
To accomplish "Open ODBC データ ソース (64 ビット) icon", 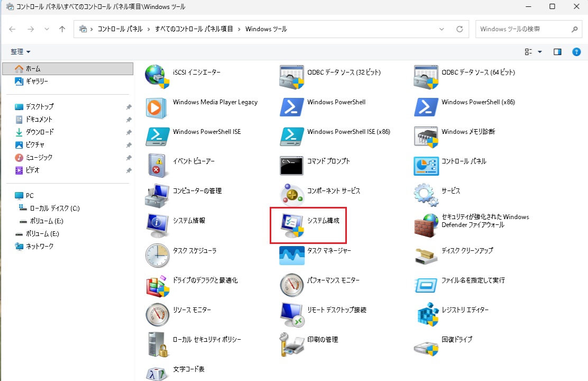I will (x=426, y=77).
